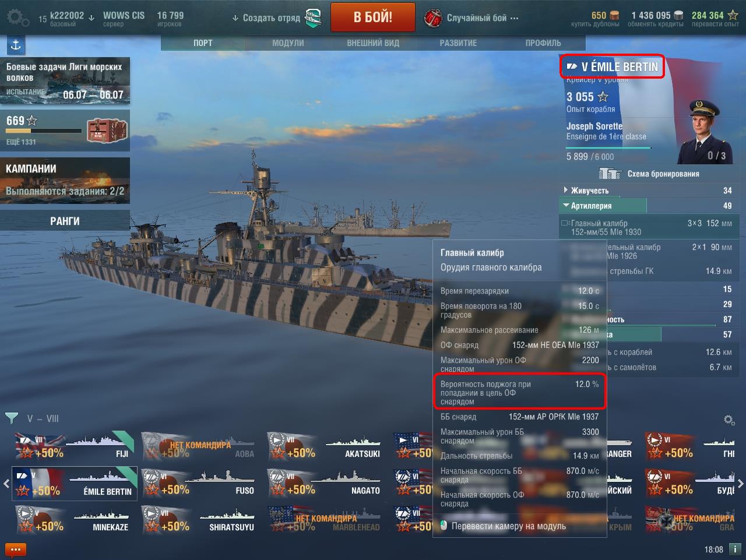Open the account k222002 dropdown arrow
The height and width of the screenshot is (560, 746).
pos(92,17)
